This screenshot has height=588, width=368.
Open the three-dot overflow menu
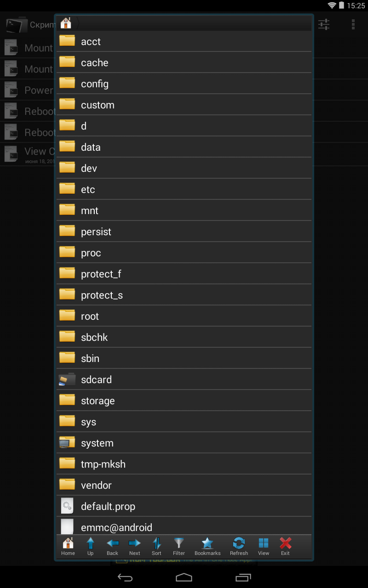click(x=353, y=24)
